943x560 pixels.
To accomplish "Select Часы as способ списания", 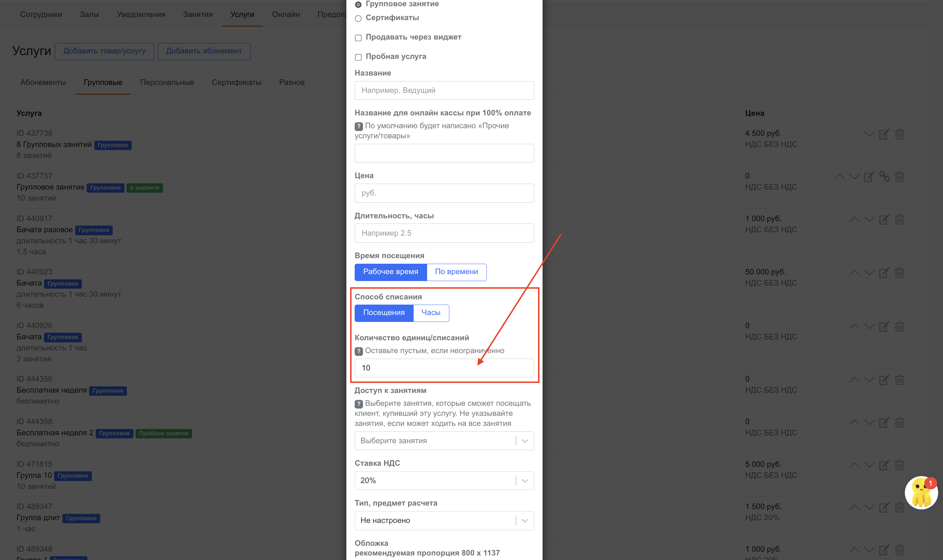I will click(x=431, y=313).
